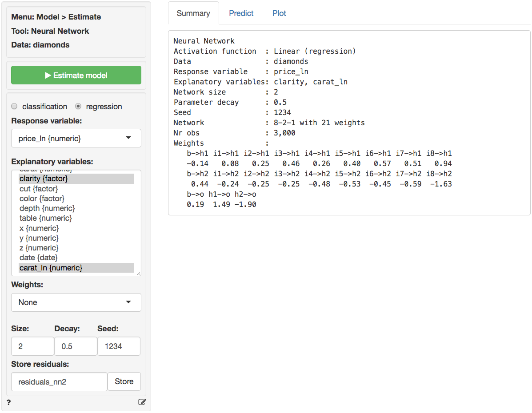Select the classification radio button
Viewport: 532px width, 413px height.
[x=15, y=107]
